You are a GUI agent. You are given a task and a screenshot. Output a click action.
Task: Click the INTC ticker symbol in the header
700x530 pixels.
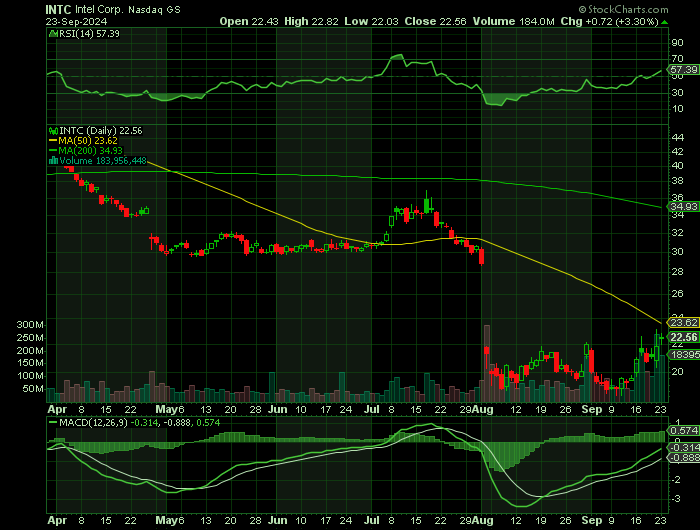point(58,9)
